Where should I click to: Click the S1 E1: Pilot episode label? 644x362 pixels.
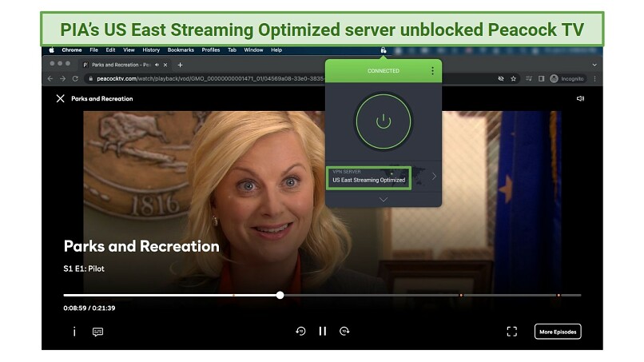[84, 269]
